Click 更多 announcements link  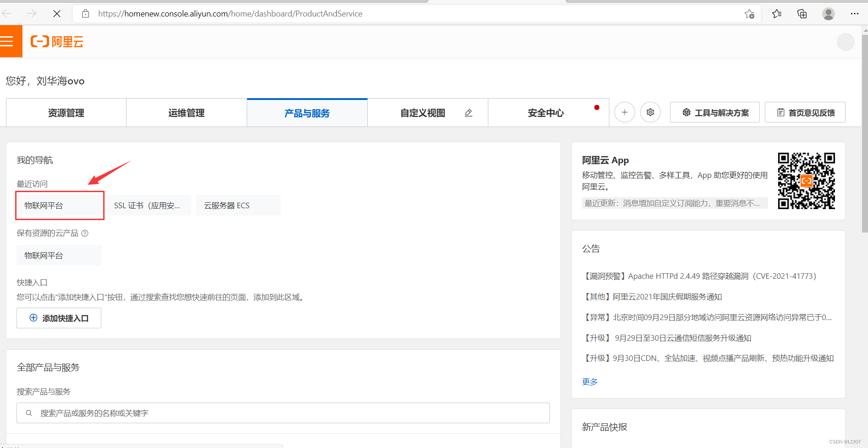590,382
